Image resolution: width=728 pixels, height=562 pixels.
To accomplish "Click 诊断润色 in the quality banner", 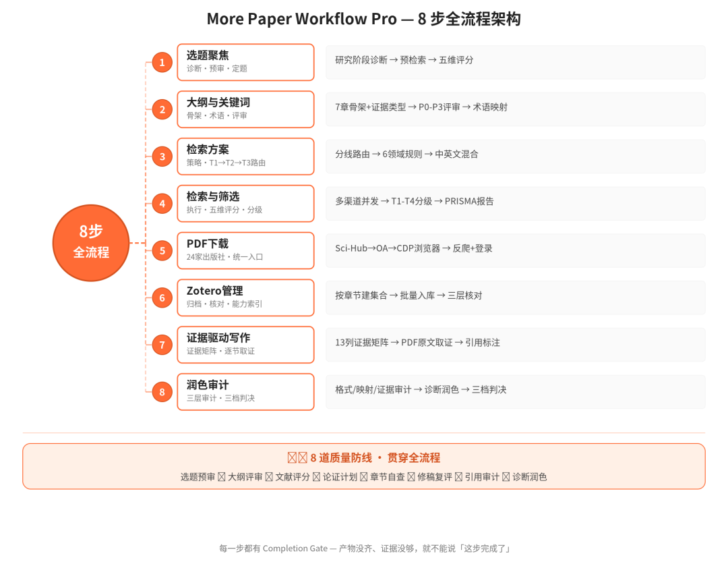I will (530, 477).
